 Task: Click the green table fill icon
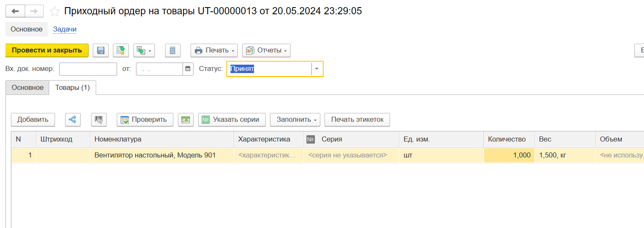click(186, 120)
